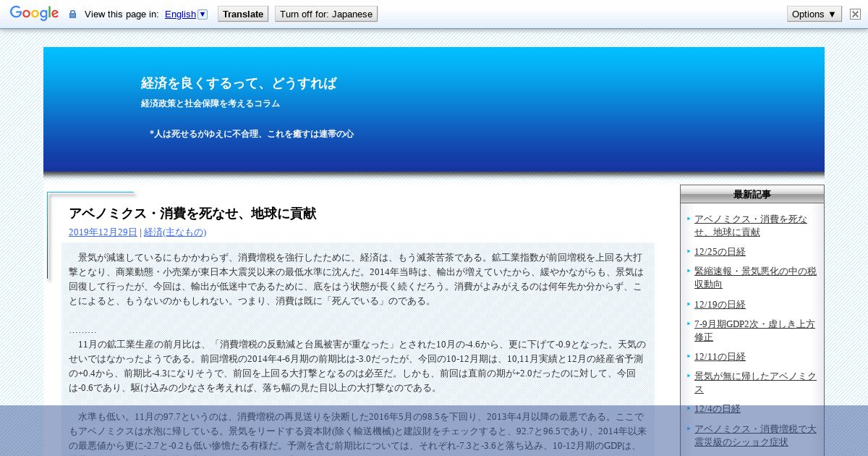Click the Translate button
Viewport: 868px width, 456px height.
point(243,14)
